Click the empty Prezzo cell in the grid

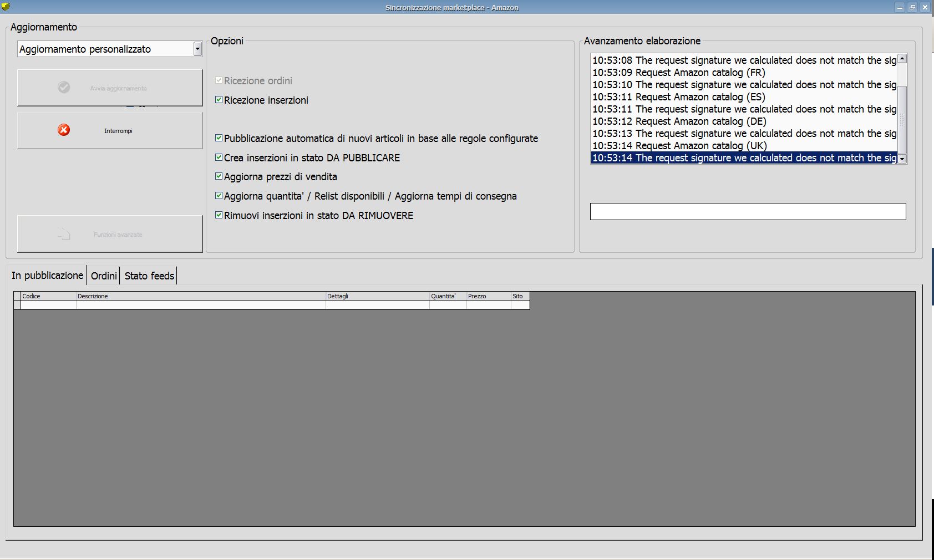pyautogui.click(x=489, y=305)
